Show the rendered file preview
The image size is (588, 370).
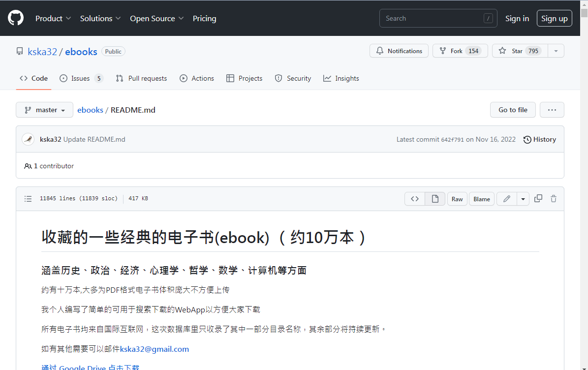click(435, 199)
